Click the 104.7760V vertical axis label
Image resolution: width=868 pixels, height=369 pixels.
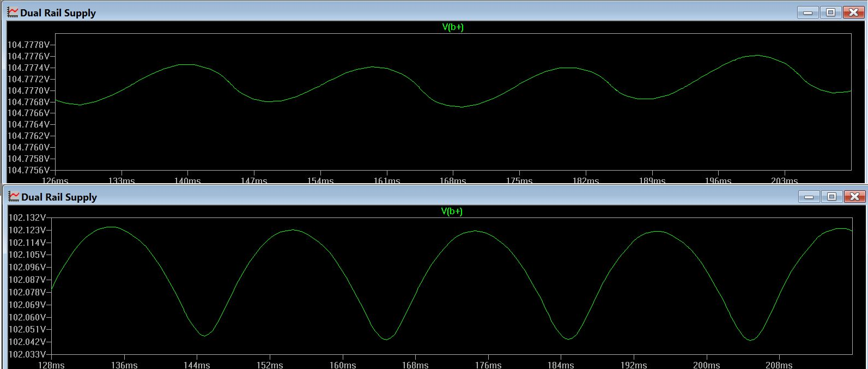pyautogui.click(x=28, y=147)
